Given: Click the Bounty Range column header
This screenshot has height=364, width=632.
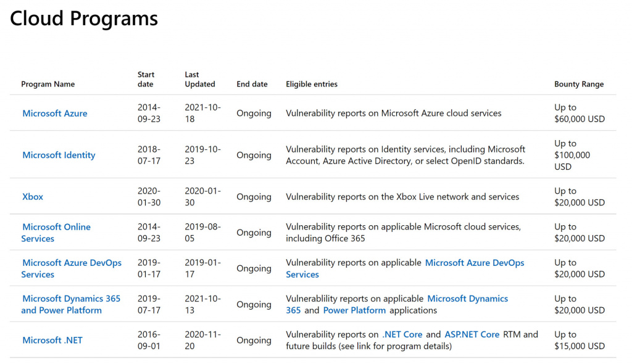Looking at the screenshot, I should 579,85.
